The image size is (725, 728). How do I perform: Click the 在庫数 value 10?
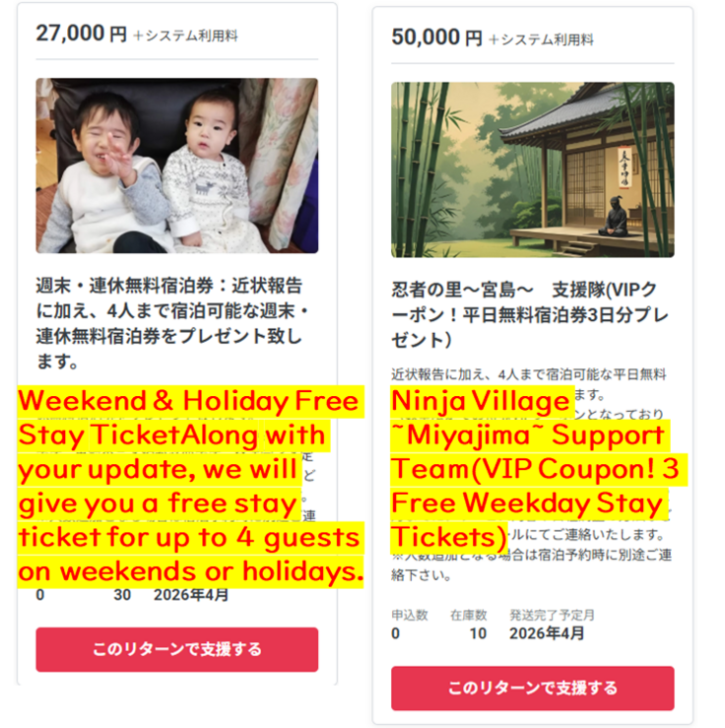pos(478,633)
